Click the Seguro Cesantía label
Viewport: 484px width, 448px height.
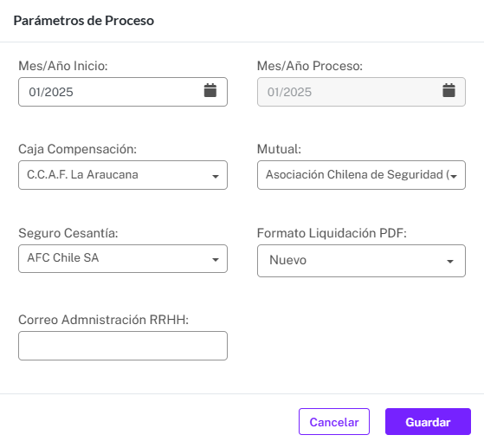tap(68, 233)
